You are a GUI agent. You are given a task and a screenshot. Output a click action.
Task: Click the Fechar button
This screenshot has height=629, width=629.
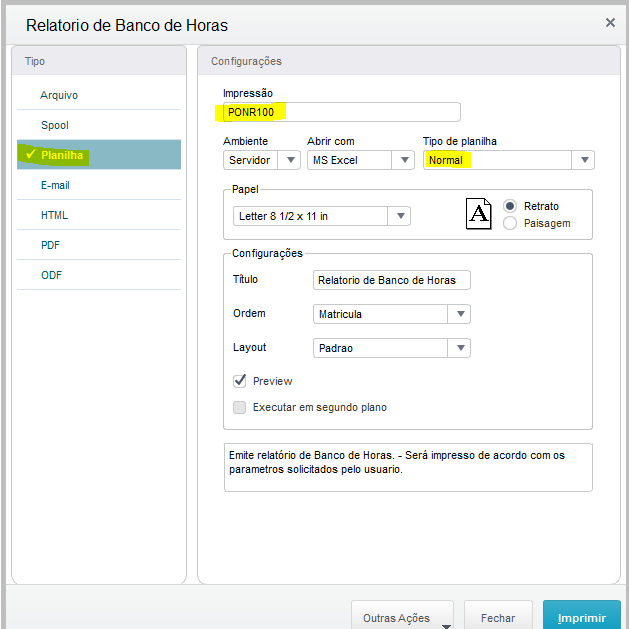pyautogui.click(x=498, y=616)
